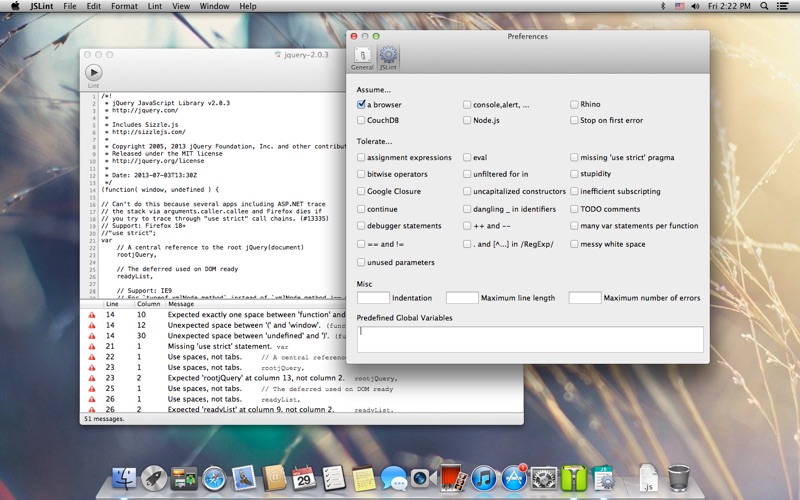Viewport: 800px width, 500px height.
Task: Open Window menu
Action: (214, 6)
